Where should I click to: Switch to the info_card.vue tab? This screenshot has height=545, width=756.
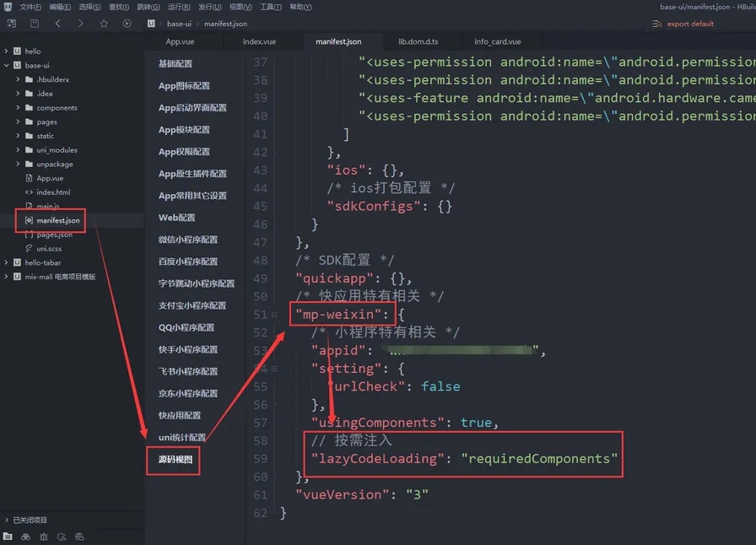point(497,41)
